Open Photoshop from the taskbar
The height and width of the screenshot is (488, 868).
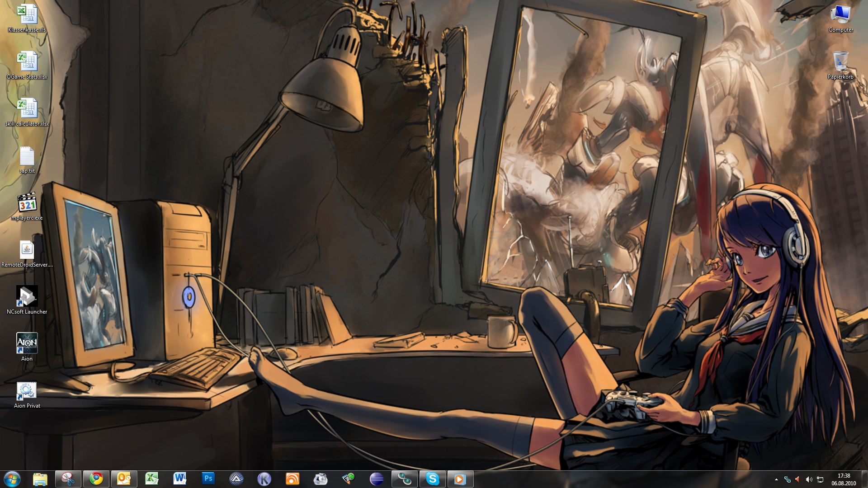click(x=208, y=479)
